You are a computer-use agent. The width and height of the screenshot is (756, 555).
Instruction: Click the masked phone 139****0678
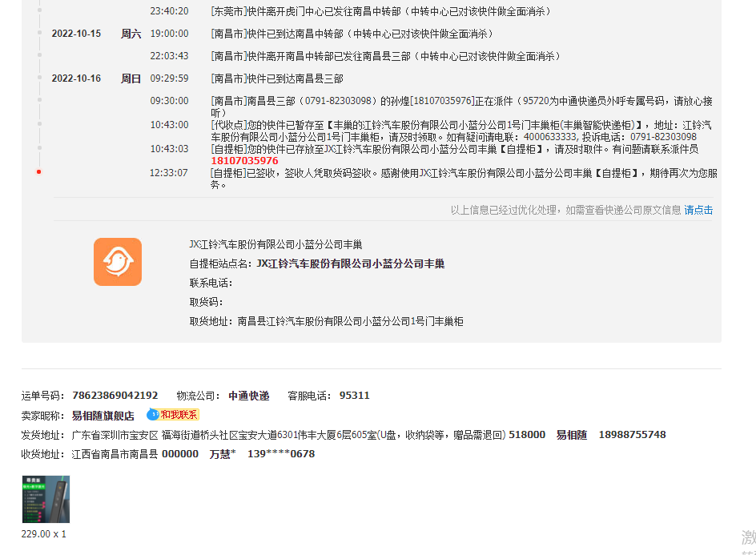click(x=281, y=454)
